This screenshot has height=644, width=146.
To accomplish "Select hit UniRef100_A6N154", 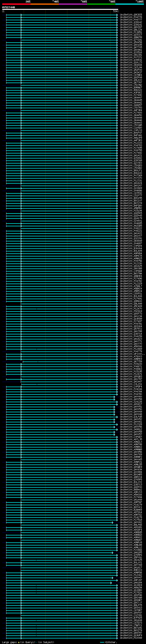I will [131, 588].
